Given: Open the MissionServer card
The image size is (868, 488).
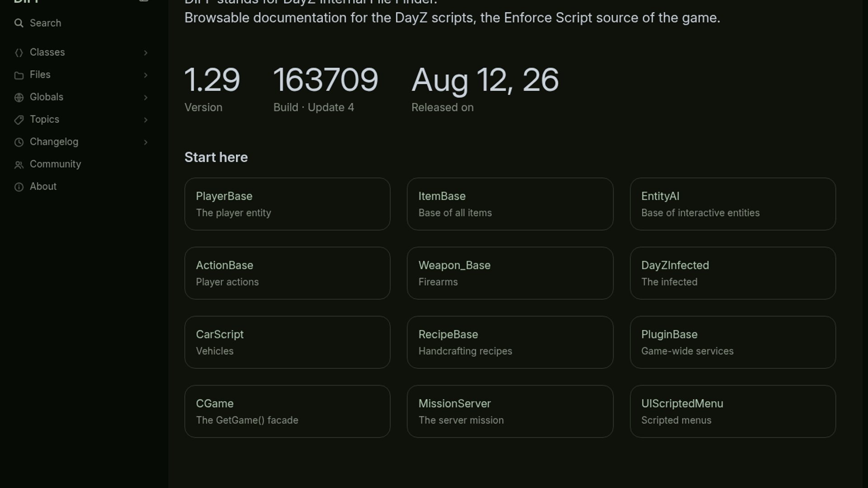Looking at the screenshot, I should click(x=510, y=411).
